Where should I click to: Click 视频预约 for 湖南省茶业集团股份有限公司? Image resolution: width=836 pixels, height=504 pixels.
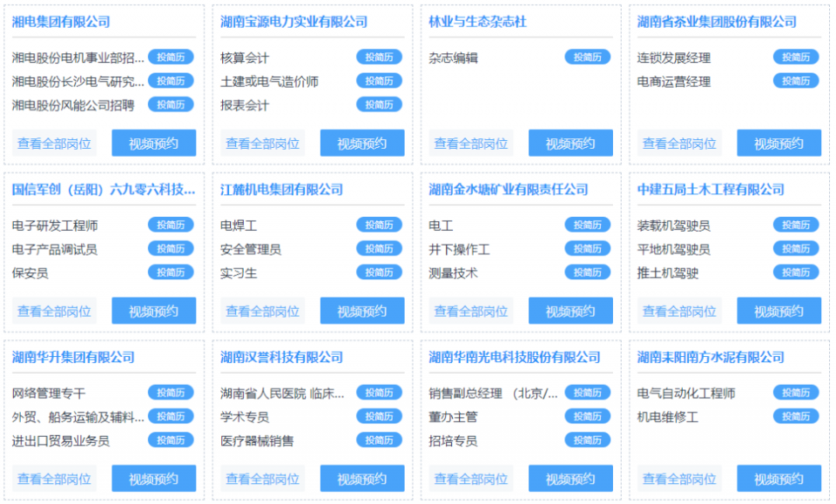[x=779, y=144]
